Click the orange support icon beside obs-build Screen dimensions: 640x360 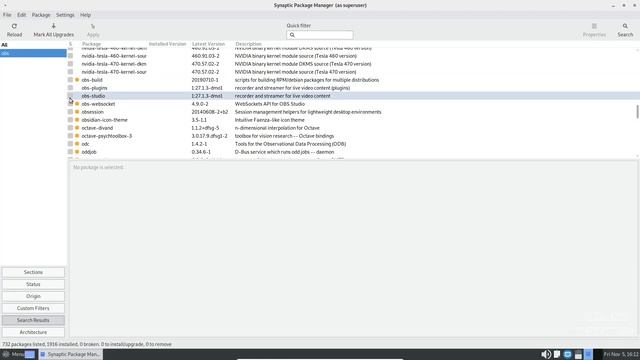click(77, 80)
